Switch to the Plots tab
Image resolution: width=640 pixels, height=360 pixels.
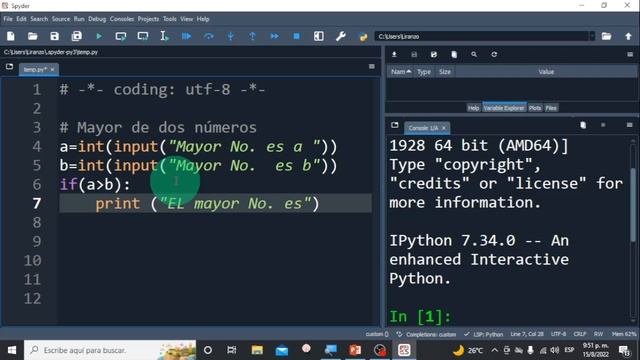(x=535, y=108)
